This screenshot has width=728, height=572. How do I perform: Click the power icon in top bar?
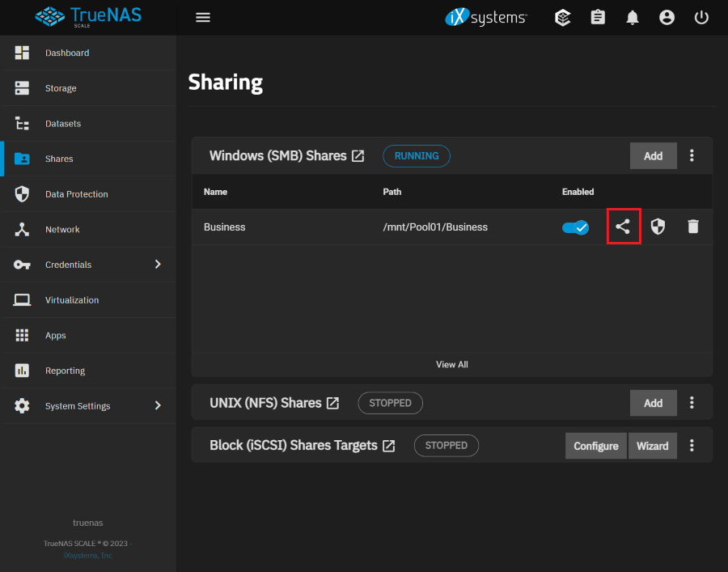[x=701, y=17]
